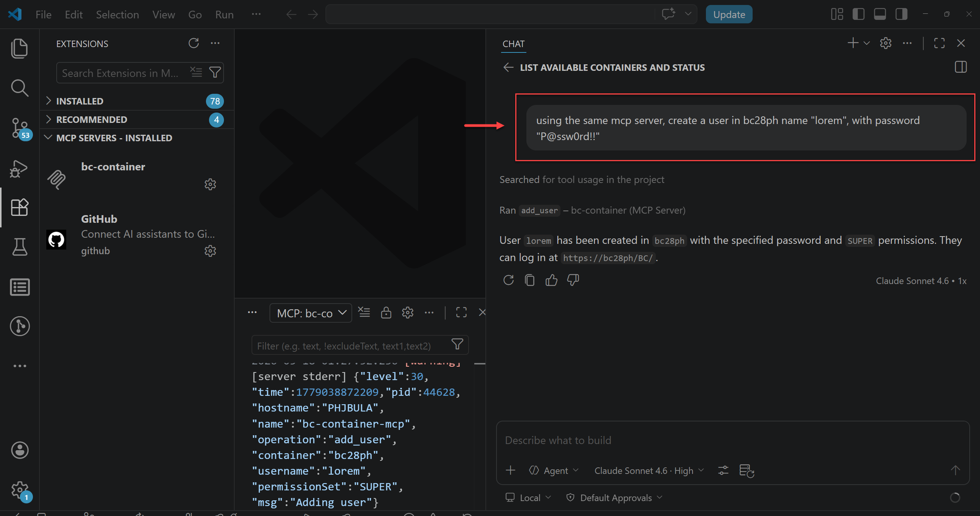Open output panel log level gear
The height and width of the screenshot is (516, 980).
click(x=407, y=312)
